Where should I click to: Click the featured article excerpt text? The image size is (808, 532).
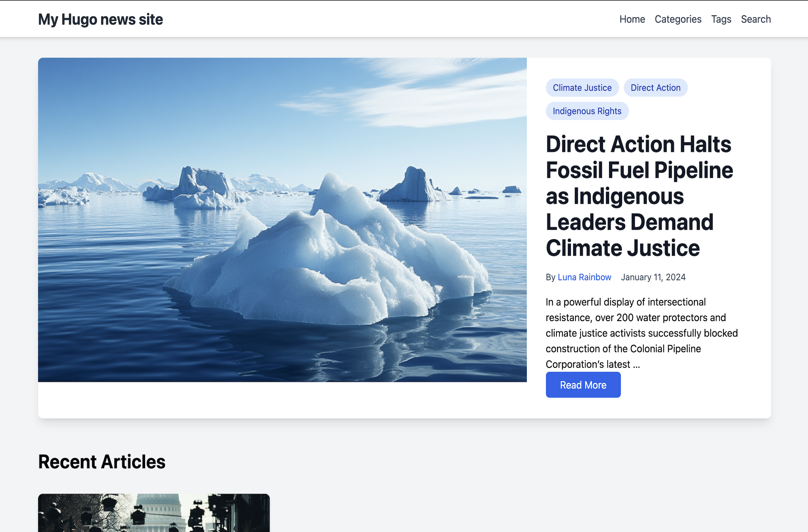(x=641, y=333)
